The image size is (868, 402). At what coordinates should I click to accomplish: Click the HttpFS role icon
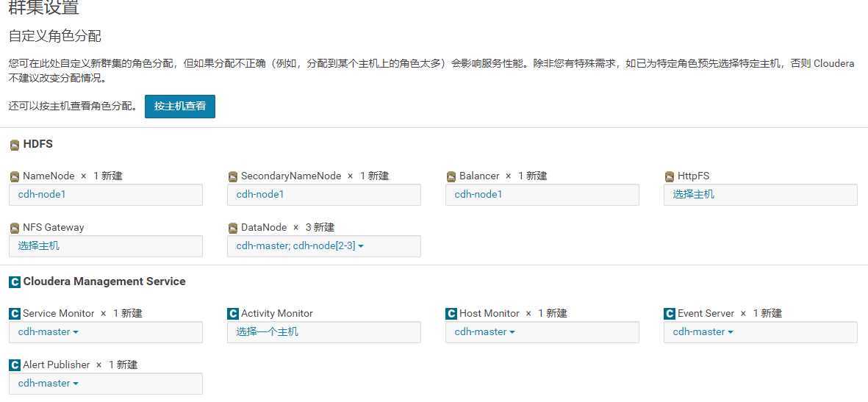click(x=670, y=176)
